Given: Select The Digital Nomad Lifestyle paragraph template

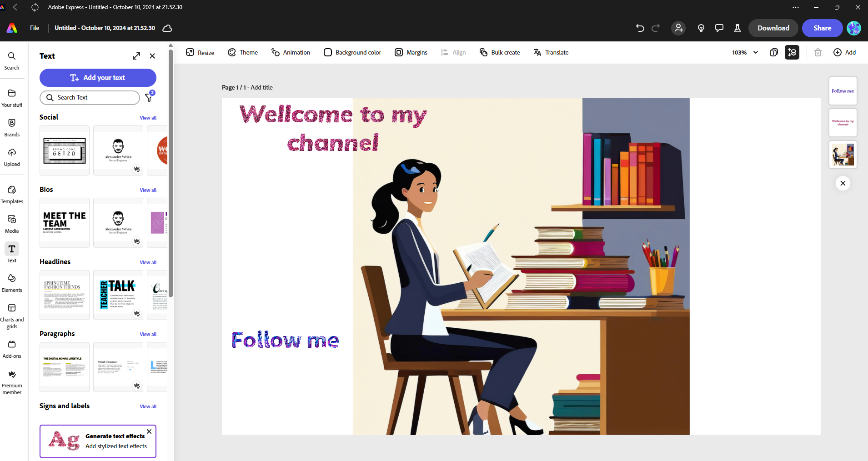Looking at the screenshot, I should coord(65,367).
